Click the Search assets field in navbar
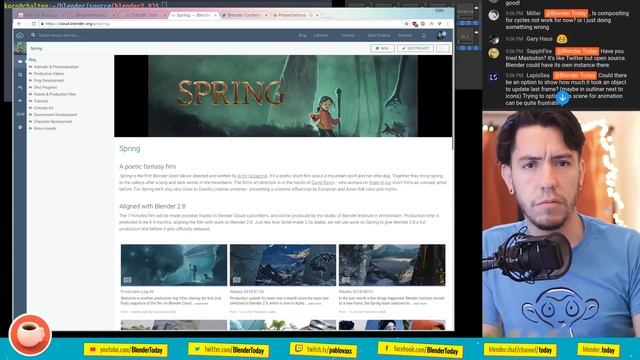This screenshot has height=360, width=640. (59, 36)
